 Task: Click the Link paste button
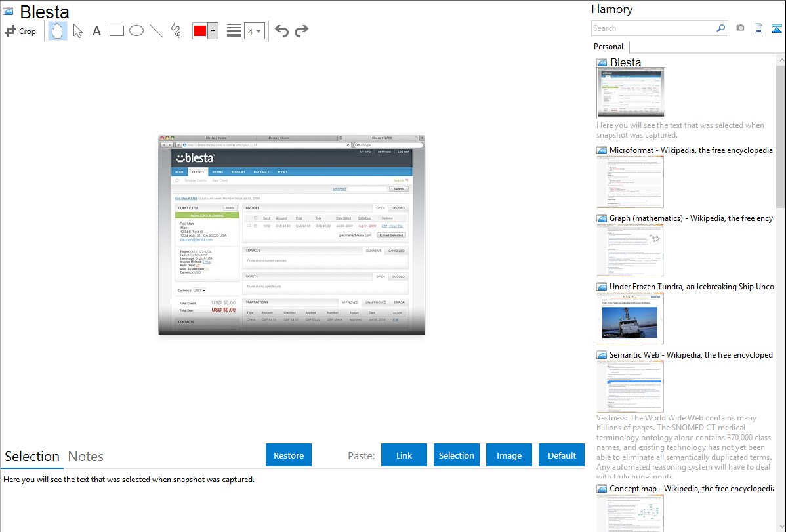pos(404,455)
